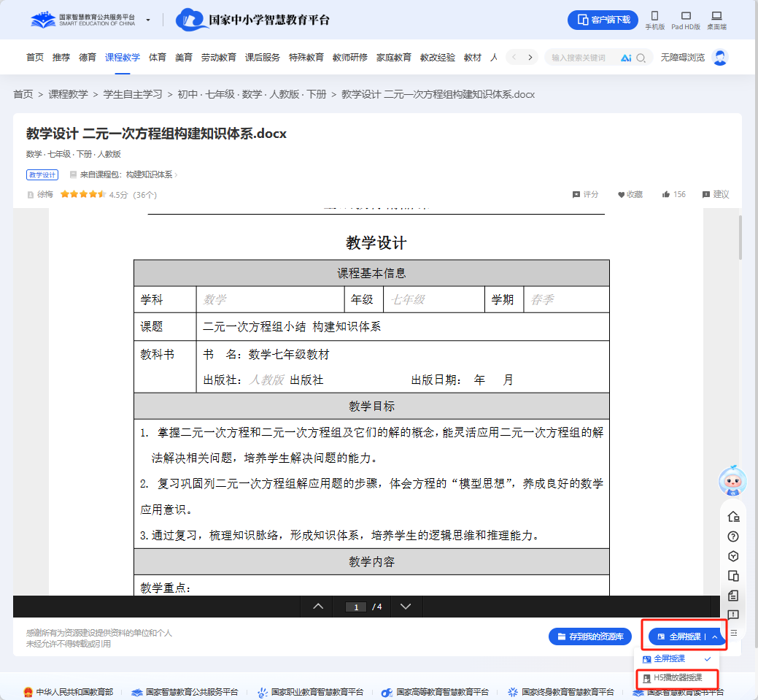Click the magnifier search icon
This screenshot has width=758, height=700.
642,57
